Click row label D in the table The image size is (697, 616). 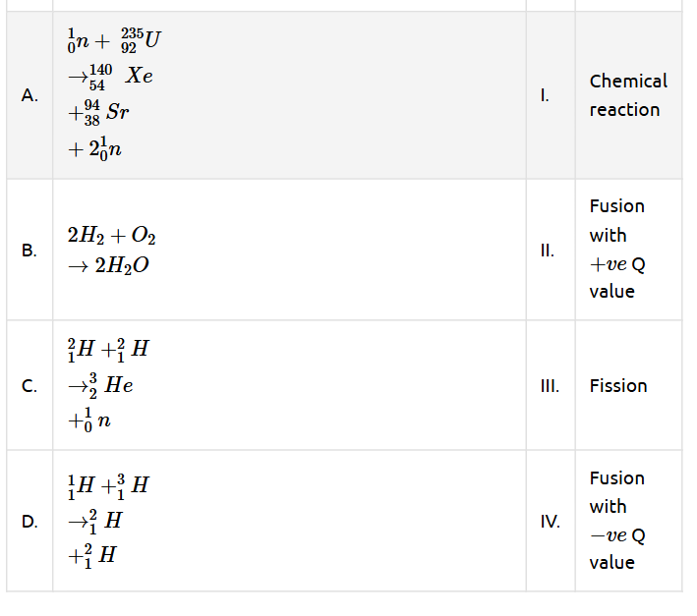tap(29, 521)
